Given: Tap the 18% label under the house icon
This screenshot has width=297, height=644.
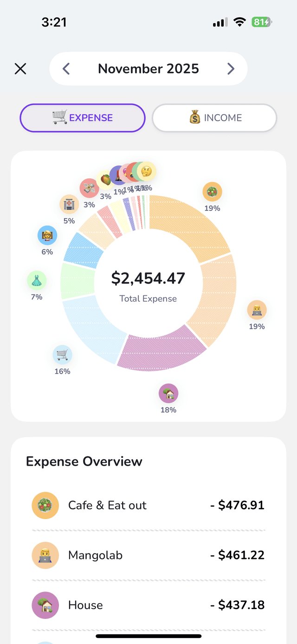Looking at the screenshot, I should point(168,410).
